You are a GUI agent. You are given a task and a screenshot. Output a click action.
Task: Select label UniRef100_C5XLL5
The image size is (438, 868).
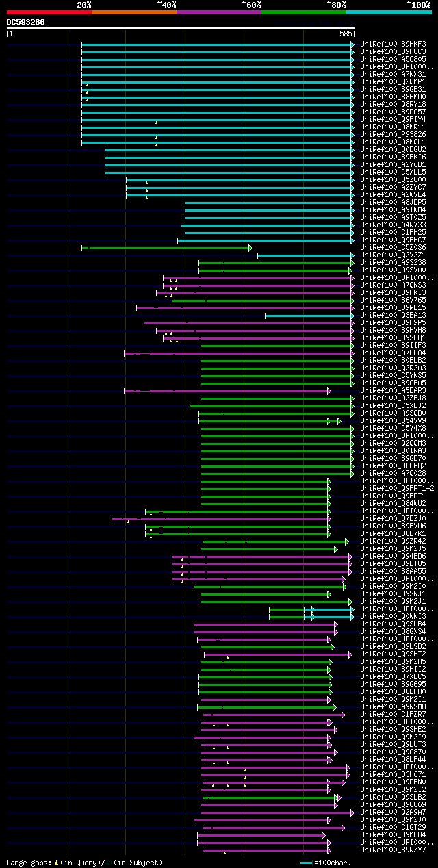[x=393, y=173]
